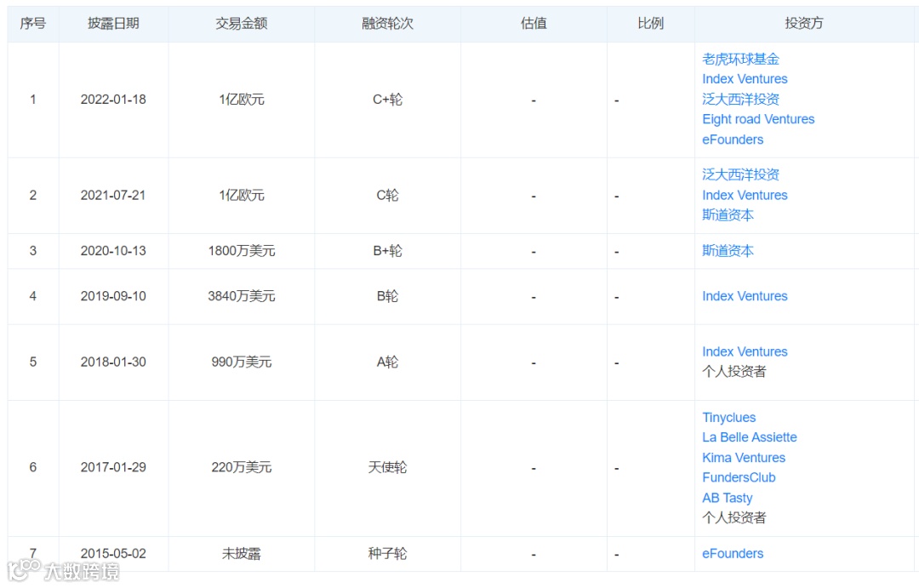Select the C+轮 funding round cell
Screen dimensions: 919x588
pos(387,100)
